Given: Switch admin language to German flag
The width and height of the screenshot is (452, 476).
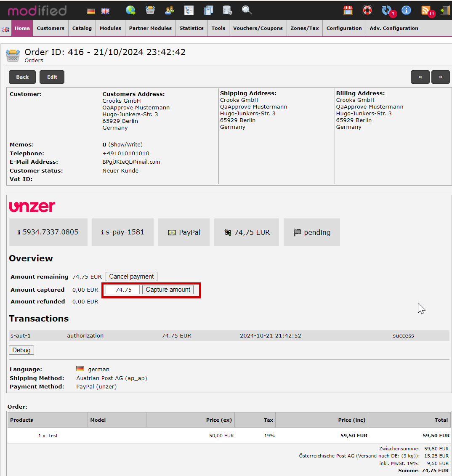Looking at the screenshot, I should point(91,11).
